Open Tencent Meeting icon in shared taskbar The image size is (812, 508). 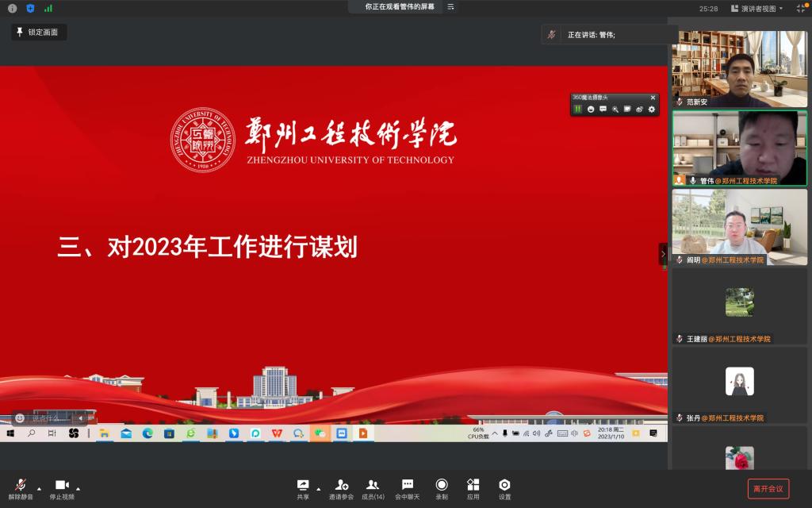click(x=342, y=433)
